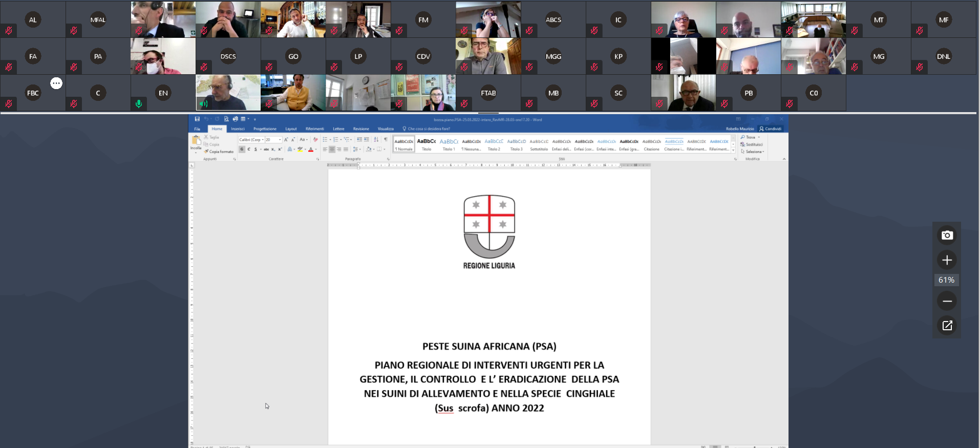
Task: Open more options dots on FBC tile
Action: point(56,83)
